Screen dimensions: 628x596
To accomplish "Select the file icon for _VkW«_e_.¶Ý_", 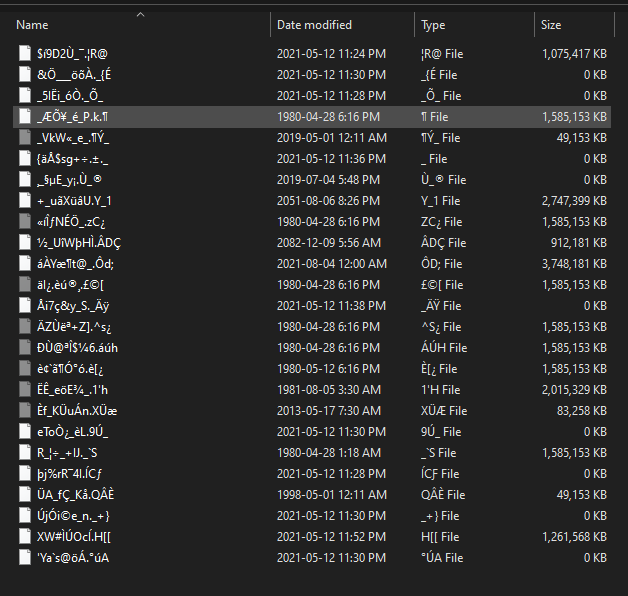I will click(25, 137).
